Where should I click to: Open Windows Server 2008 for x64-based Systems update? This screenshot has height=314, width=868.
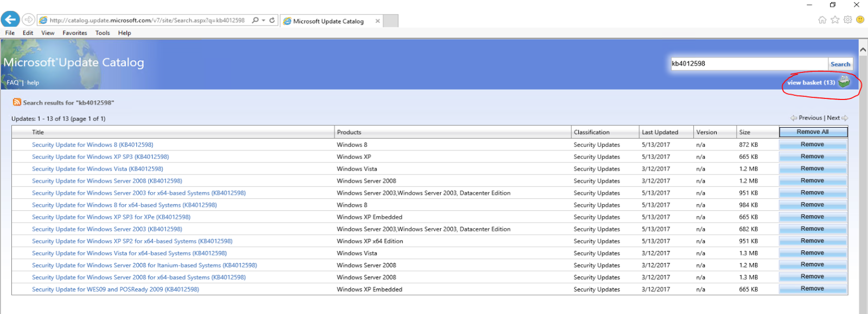138,277
